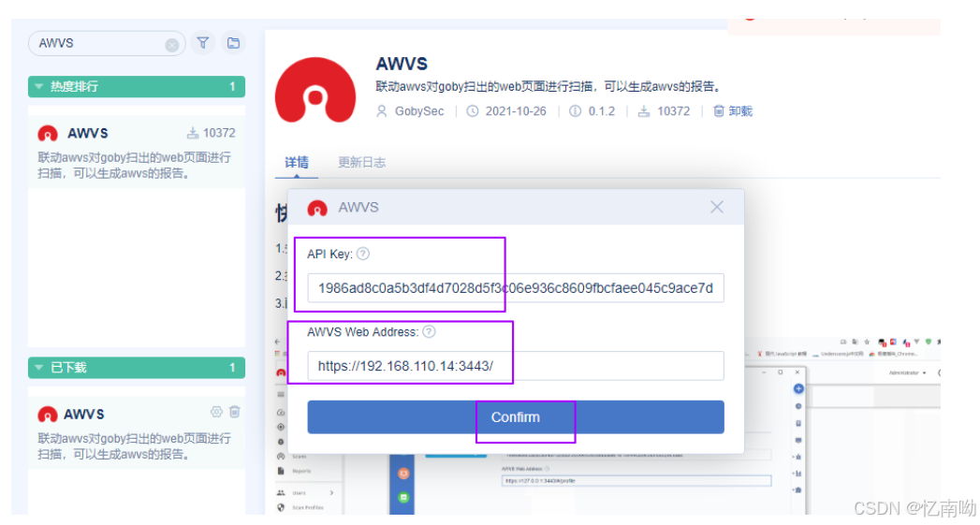Click the header download icon beside 10372
The width and height of the screenshot is (980, 525).
[x=644, y=111]
